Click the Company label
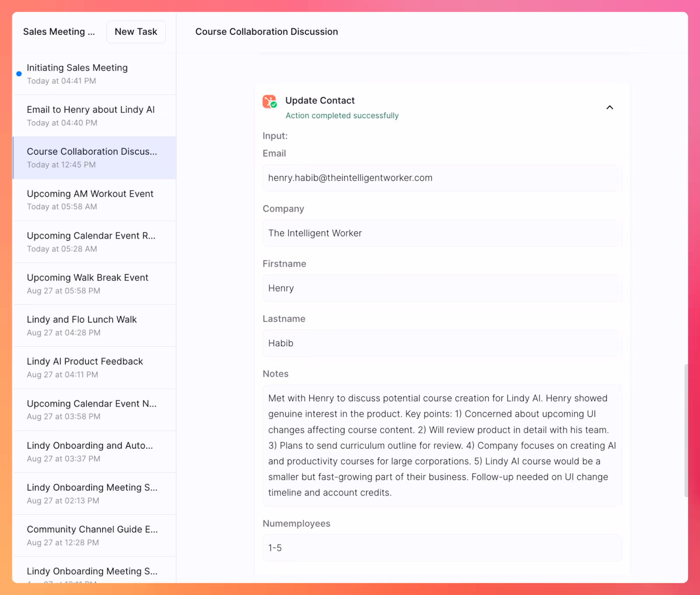700x595 pixels. tap(283, 209)
